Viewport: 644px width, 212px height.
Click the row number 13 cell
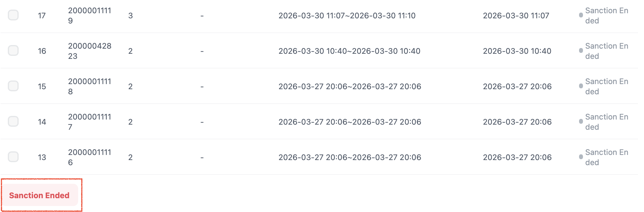pos(42,157)
